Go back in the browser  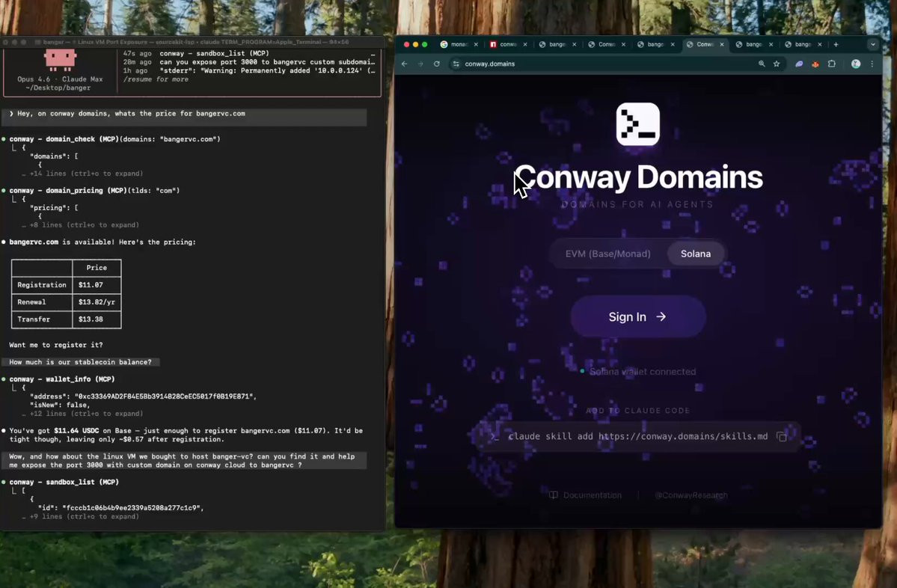click(x=405, y=64)
